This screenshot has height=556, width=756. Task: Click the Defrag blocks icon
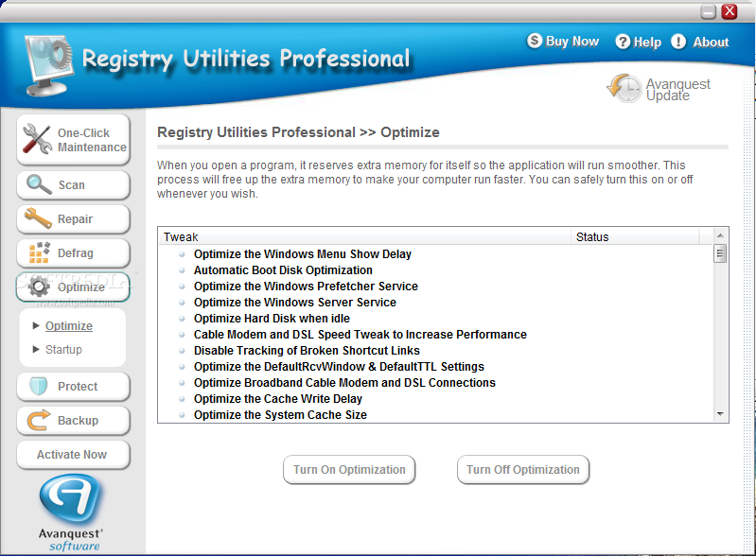click(x=39, y=252)
